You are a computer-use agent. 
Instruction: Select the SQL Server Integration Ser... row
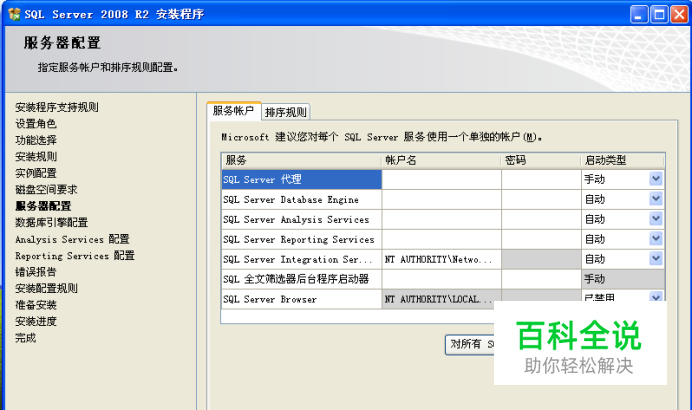pyautogui.click(x=301, y=260)
